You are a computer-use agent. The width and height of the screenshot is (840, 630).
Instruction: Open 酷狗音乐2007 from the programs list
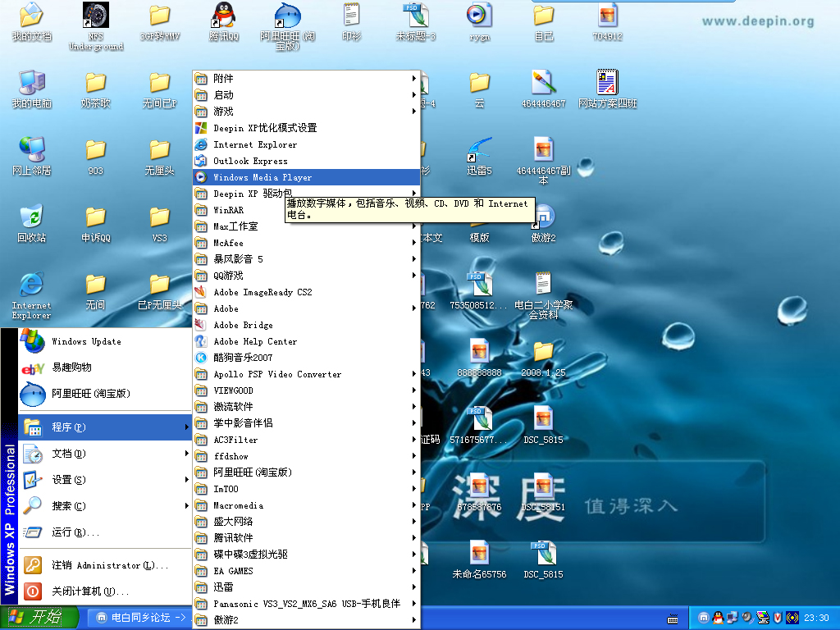pos(243,358)
